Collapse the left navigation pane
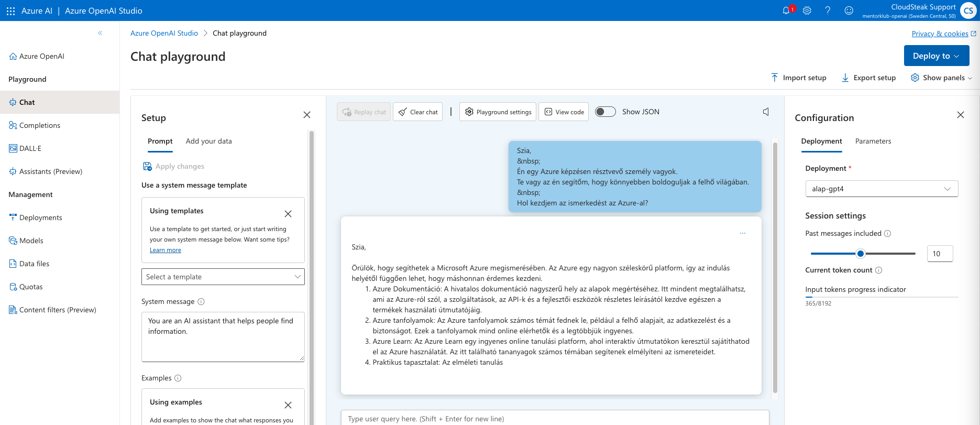This screenshot has width=980, height=425. click(100, 33)
